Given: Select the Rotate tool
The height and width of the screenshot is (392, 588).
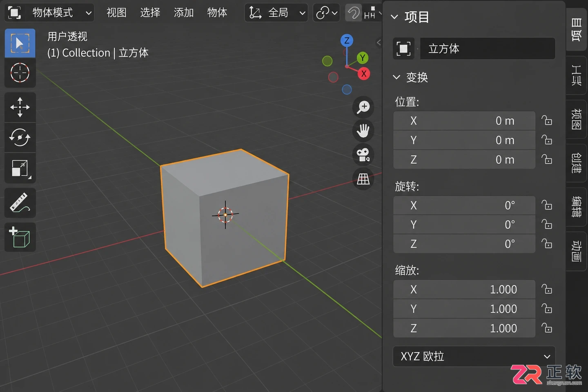Looking at the screenshot, I should [20, 138].
